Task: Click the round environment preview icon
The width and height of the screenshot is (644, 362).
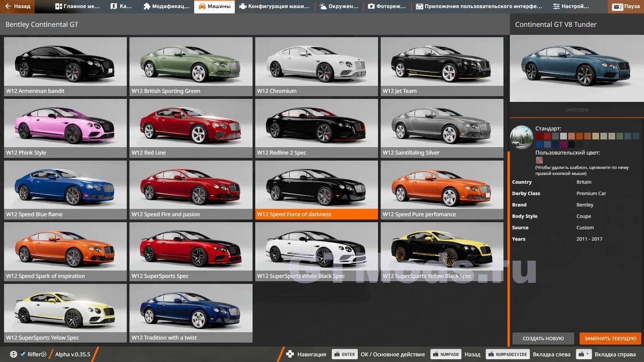Action: point(521,137)
